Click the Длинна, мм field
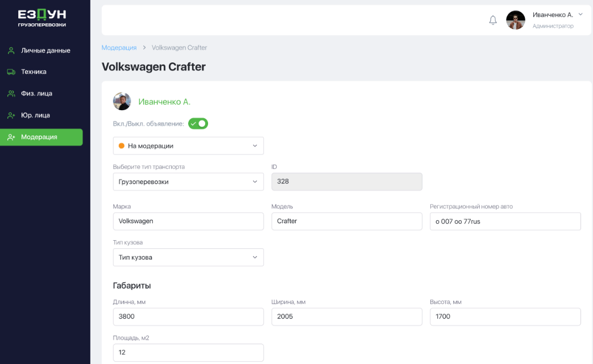 188,317
